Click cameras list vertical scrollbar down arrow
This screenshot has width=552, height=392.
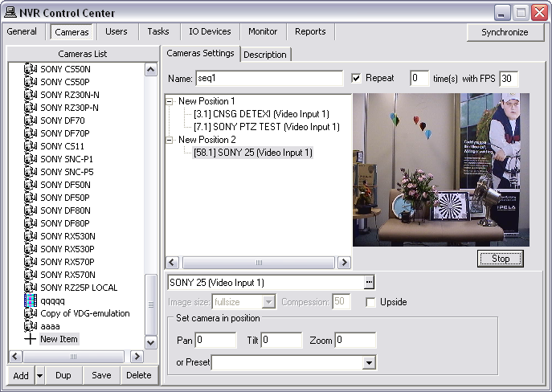tap(151, 342)
